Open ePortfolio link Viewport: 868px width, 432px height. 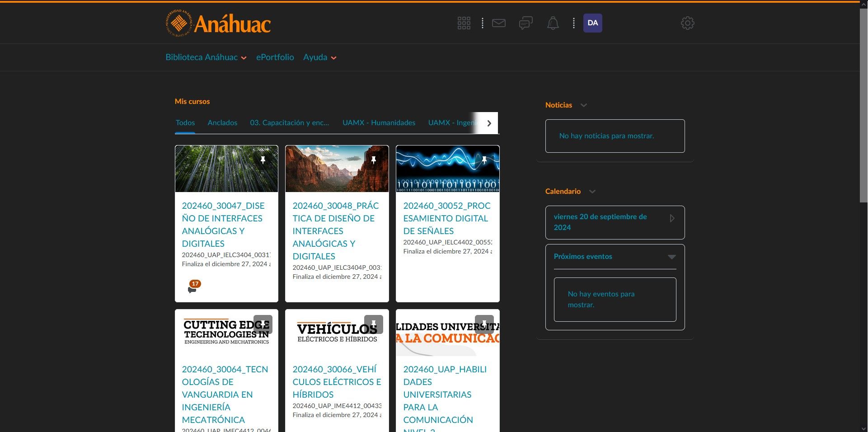275,57
